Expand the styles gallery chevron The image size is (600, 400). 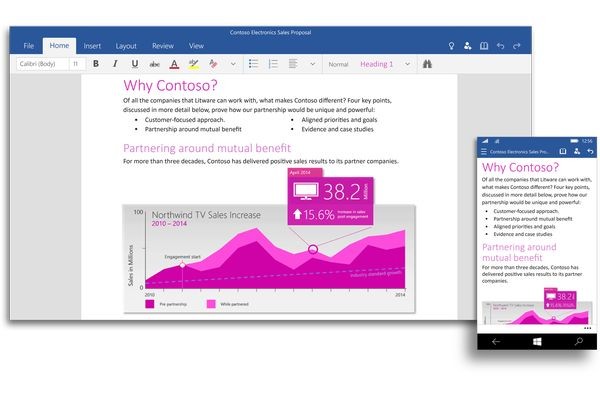(x=408, y=64)
